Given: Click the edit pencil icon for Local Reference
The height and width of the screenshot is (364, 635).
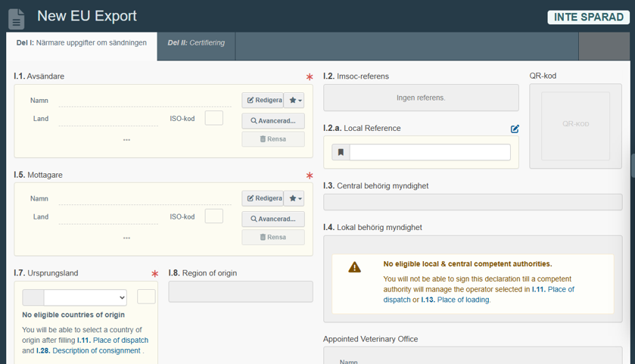Looking at the screenshot, I should (515, 129).
